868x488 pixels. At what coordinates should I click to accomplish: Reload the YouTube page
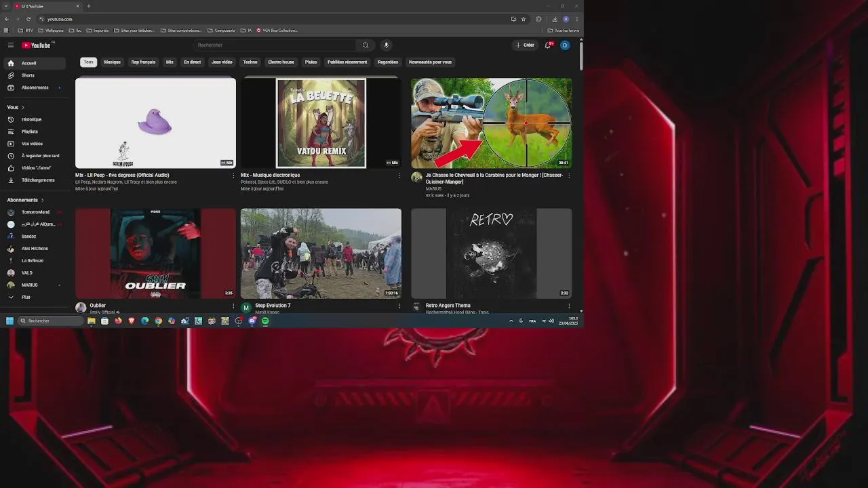(27, 19)
